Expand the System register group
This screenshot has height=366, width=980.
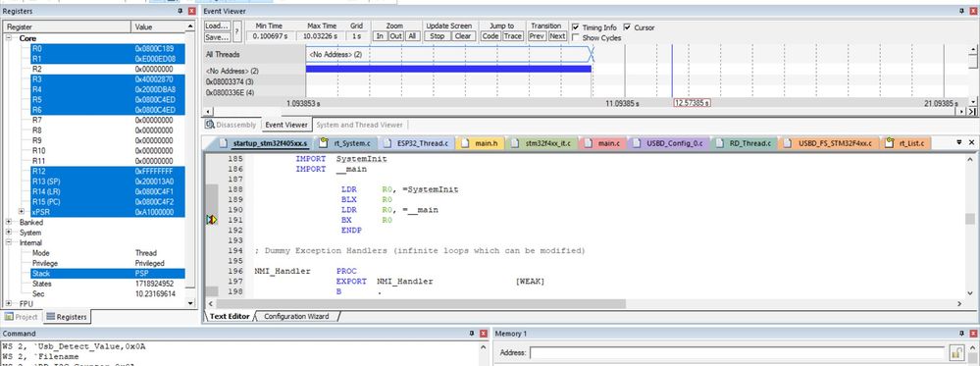9,233
